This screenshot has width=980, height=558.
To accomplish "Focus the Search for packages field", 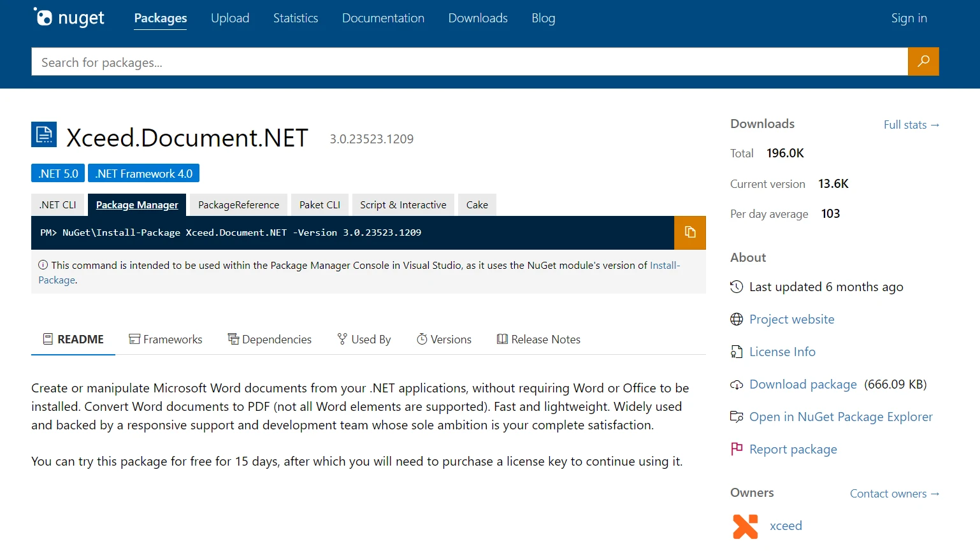I will coord(470,62).
